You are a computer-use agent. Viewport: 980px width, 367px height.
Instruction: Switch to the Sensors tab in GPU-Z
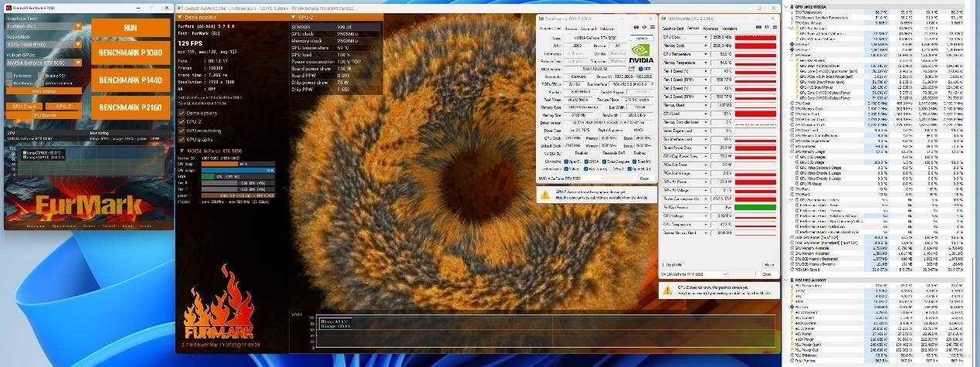pyautogui.click(x=570, y=28)
